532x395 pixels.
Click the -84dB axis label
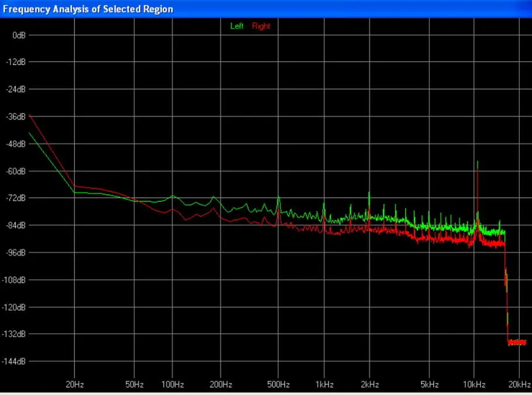(x=16, y=225)
